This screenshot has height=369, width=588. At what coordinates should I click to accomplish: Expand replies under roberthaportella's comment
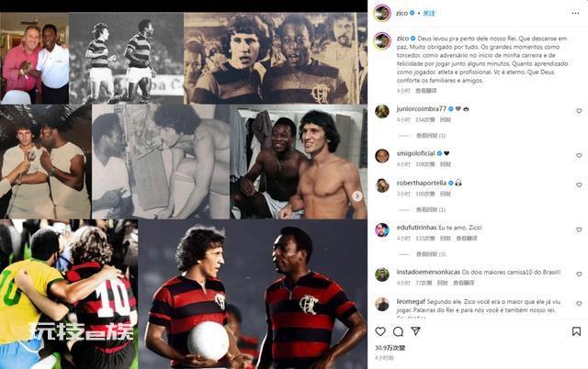click(x=431, y=210)
